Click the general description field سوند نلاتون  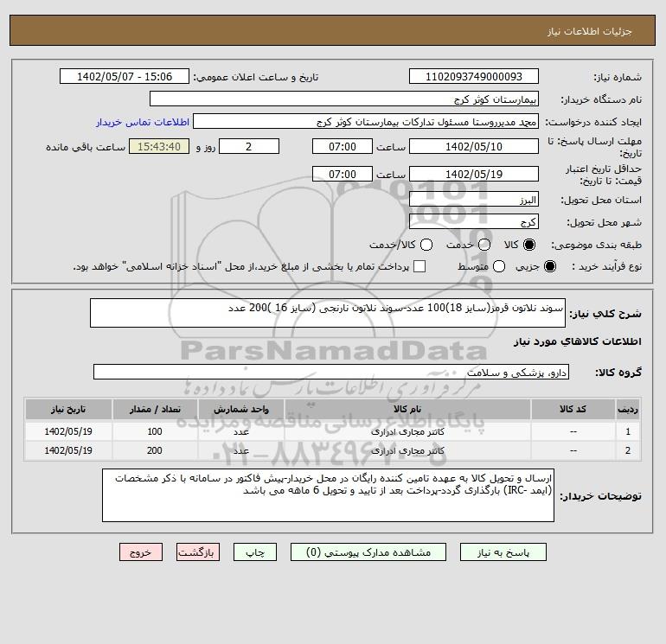pyautogui.click(x=328, y=313)
